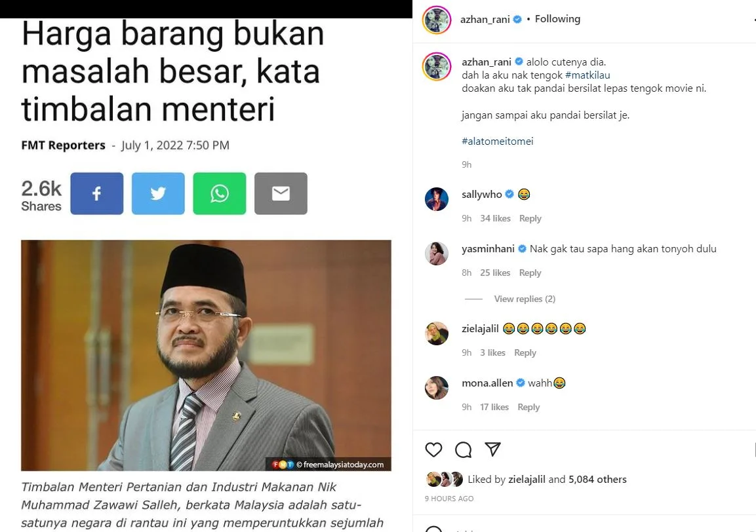Share article by email icon
756x532 pixels.
click(x=281, y=193)
